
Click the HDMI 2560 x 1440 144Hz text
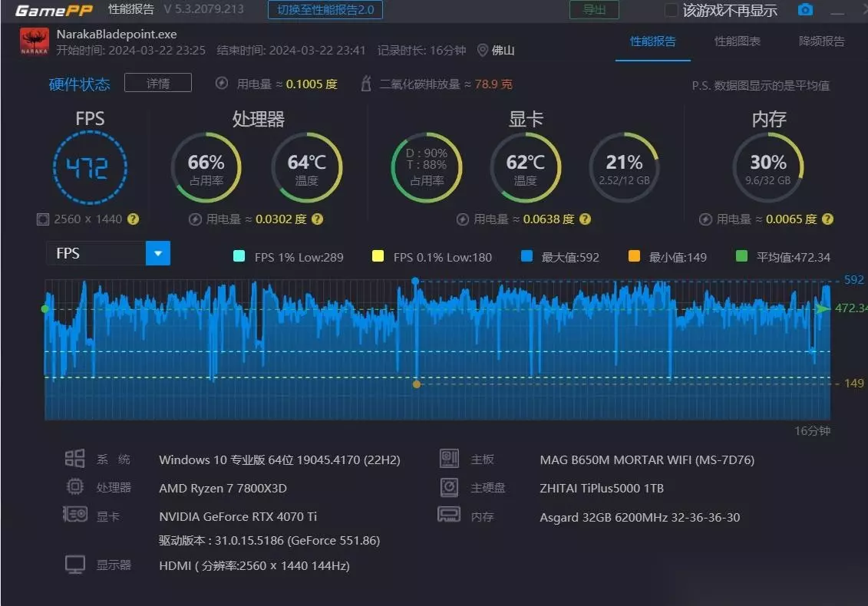[254, 565]
